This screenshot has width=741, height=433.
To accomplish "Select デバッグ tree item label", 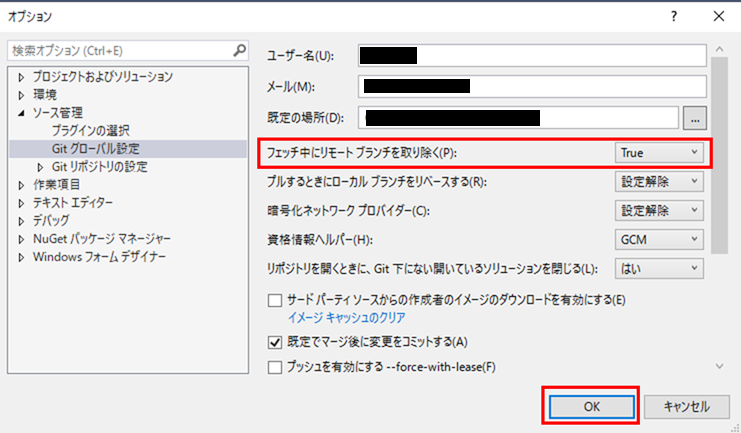I will (x=51, y=220).
